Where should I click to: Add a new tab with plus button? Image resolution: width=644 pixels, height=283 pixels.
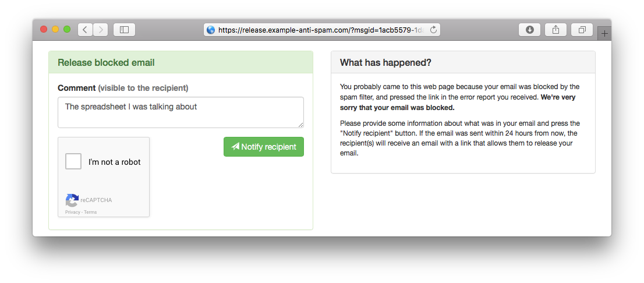click(x=604, y=34)
